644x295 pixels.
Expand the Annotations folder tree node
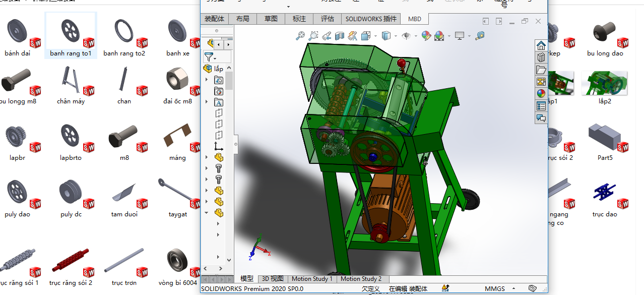tap(207, 102)
